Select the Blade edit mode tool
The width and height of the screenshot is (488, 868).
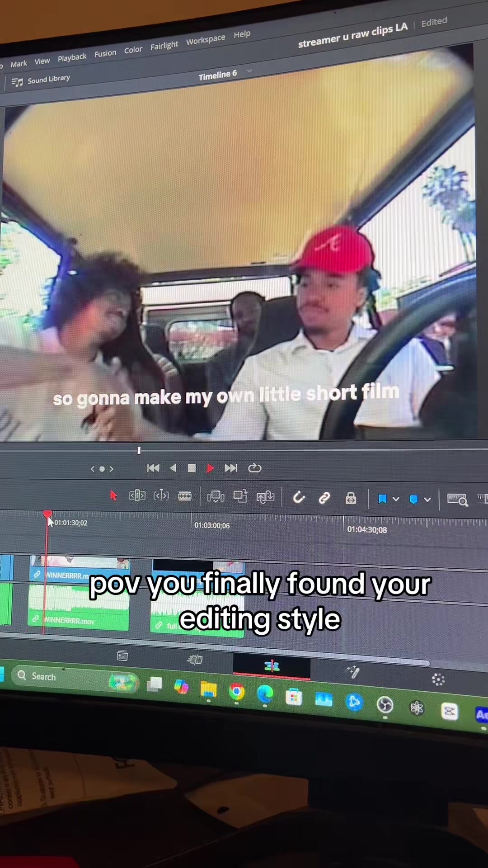point(184,496)
